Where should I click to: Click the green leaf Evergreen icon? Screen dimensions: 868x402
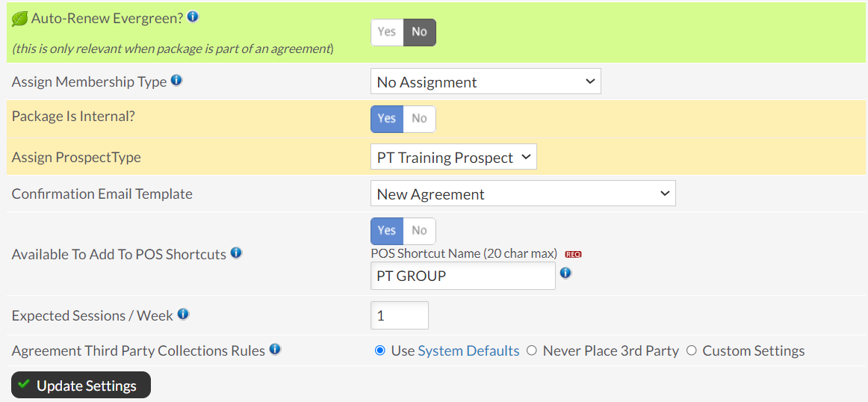pos(20,18)
